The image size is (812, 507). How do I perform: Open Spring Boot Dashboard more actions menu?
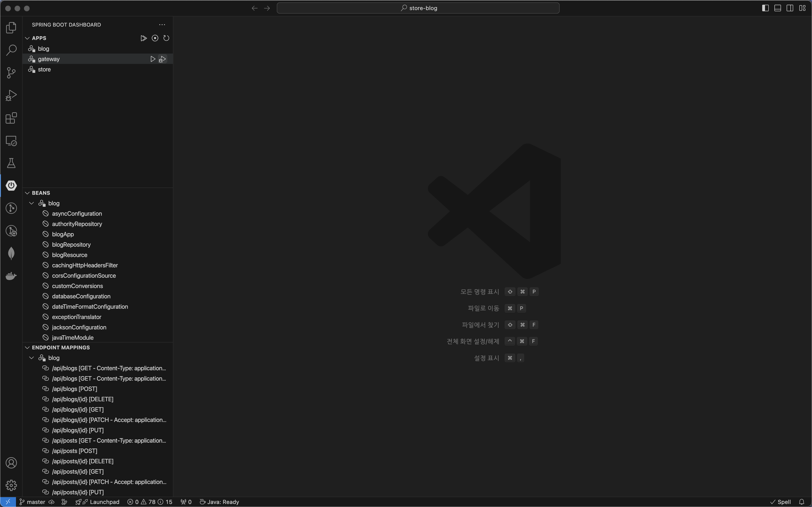pyautogui.click(x=162, y=25)
